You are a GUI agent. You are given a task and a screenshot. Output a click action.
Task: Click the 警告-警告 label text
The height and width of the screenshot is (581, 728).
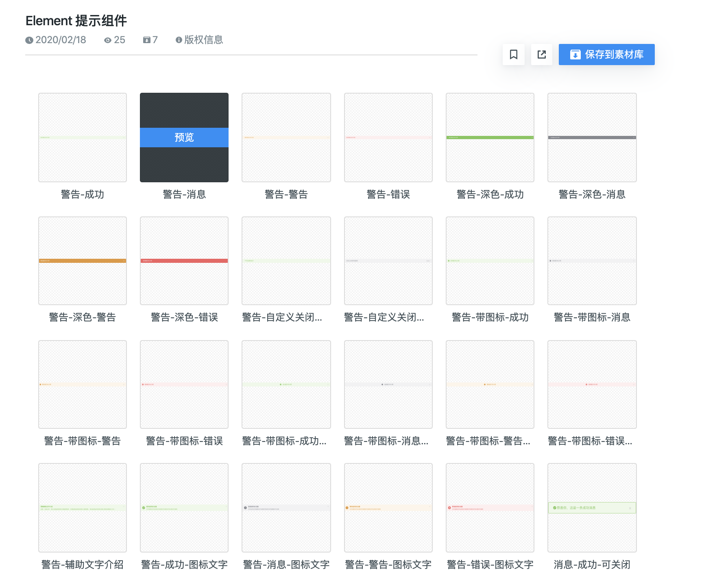click(286, 194)
